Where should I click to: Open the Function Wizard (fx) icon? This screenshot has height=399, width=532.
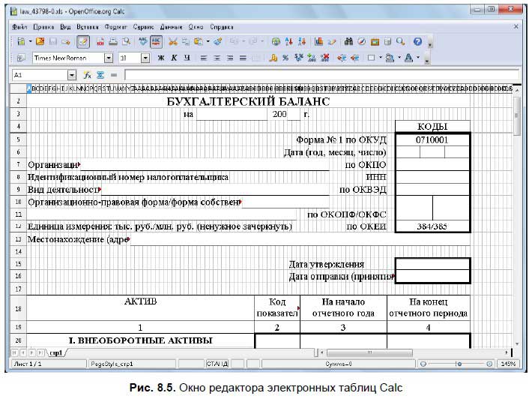pyautogui.click(x=88, y=75)
